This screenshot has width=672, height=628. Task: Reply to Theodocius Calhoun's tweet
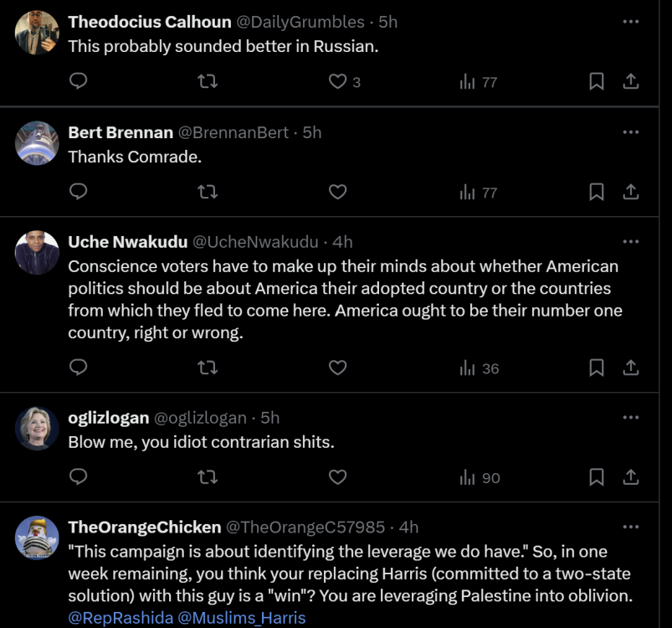tap(78, 81)
